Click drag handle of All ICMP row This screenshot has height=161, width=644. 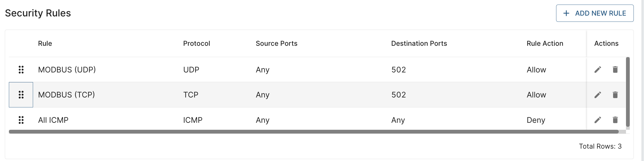click(x=21, y=120)
